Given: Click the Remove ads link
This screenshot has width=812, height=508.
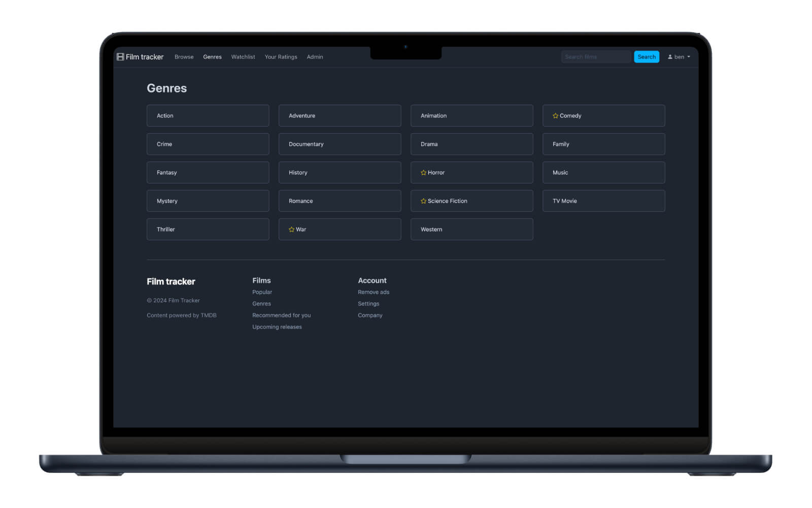Looking at the screenshot, I should point(373,292).
